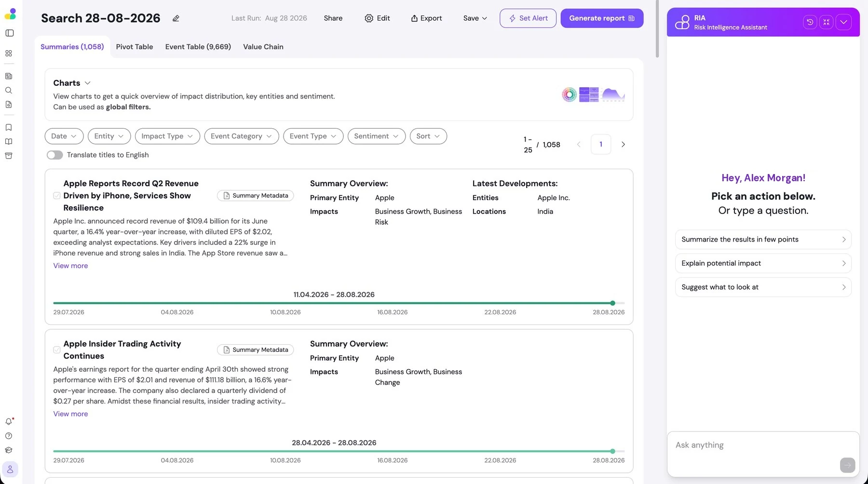Screen dimensions: 868x484
Task: Open the graduation cap learning icon
Action: [x=9, y=450]
